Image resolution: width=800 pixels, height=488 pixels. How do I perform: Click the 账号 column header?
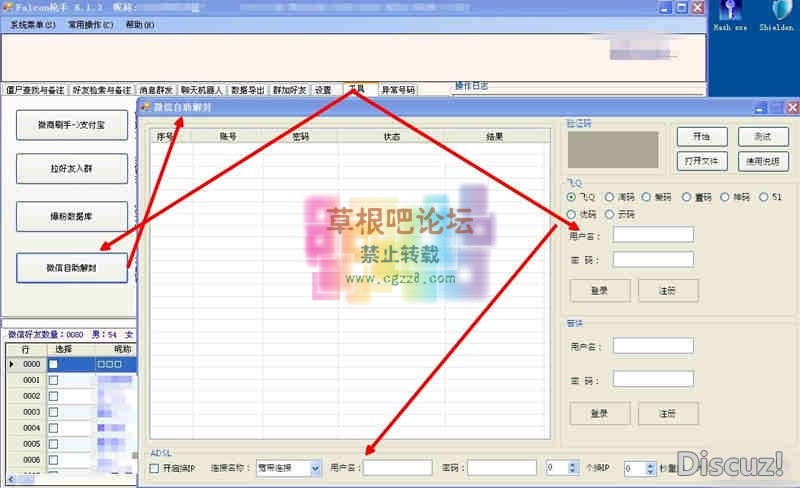click(228, 136)
